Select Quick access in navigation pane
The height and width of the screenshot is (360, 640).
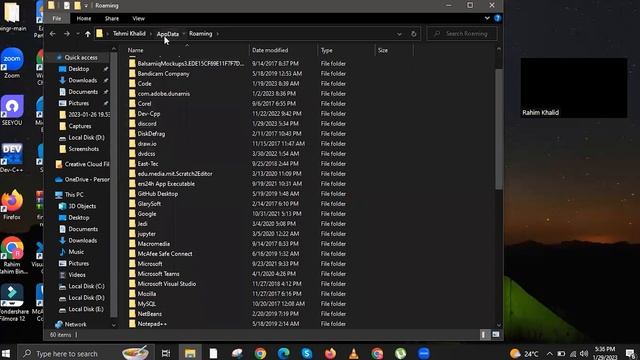tap(81, 58)
